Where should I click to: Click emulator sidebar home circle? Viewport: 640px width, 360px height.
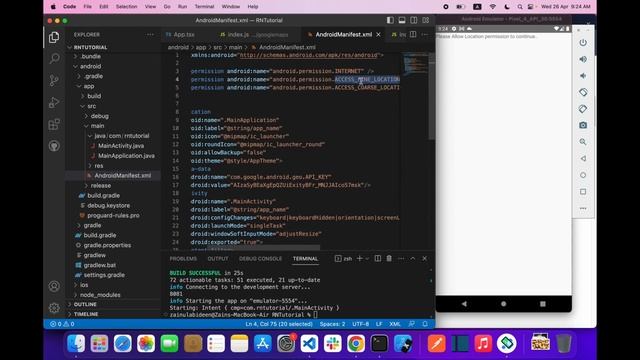tap(583, 175)
